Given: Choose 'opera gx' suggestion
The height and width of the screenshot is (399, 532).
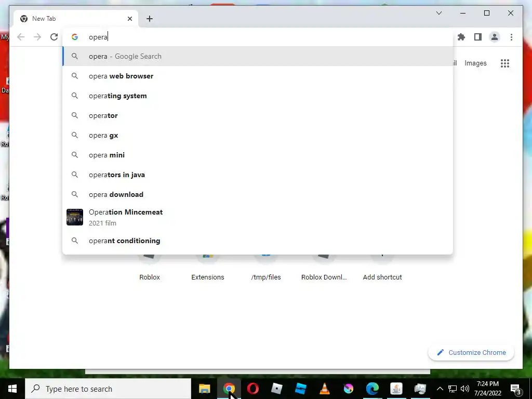Looking at the screenshot, I should click(258, 135).
